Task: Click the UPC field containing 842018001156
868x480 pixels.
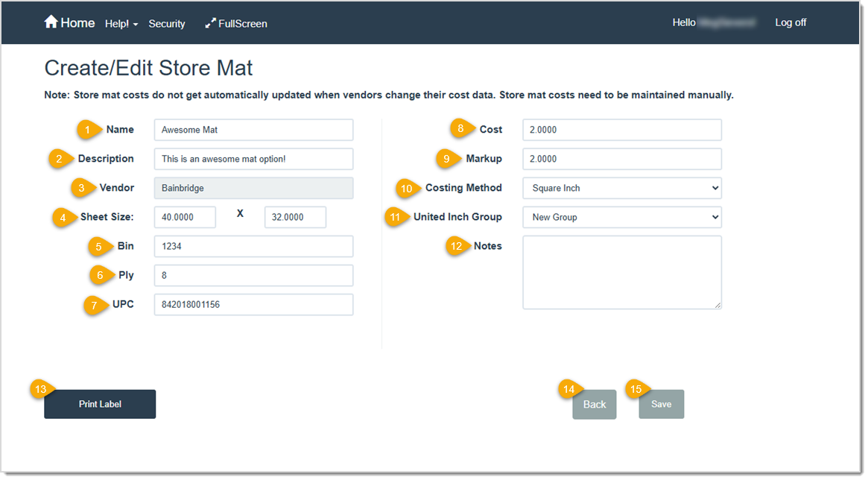Action: click(x=253, y=304)
